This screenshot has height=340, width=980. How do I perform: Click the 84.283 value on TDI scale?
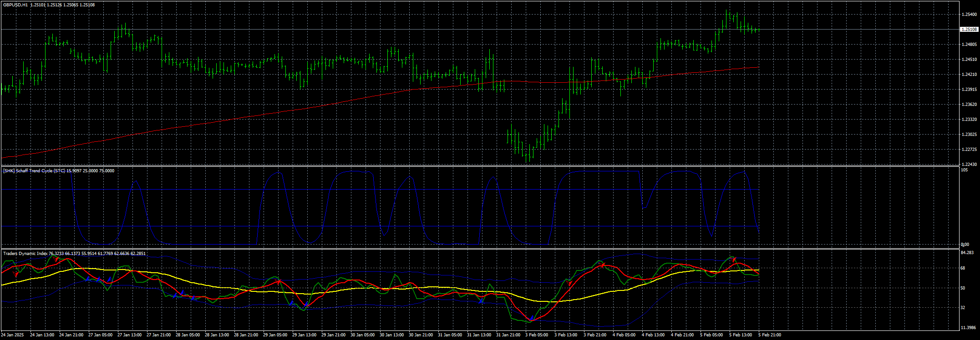coord(967,253)
